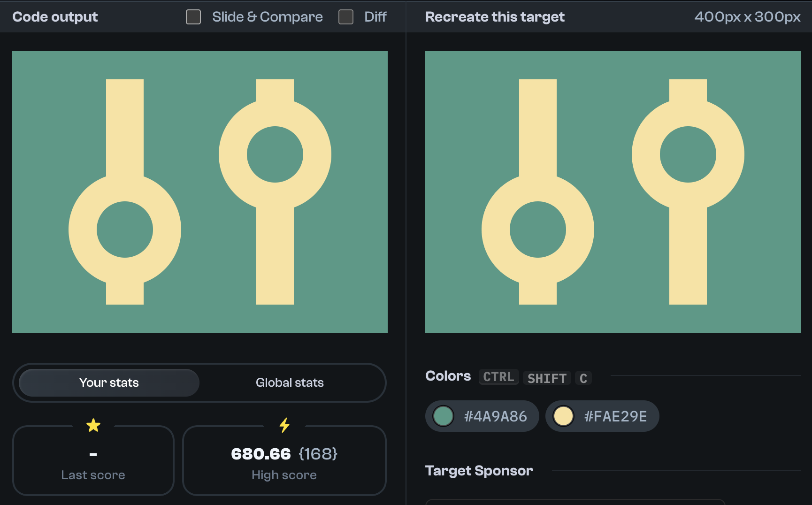Click the green circle in the #4A9A86 chip

click(x=443, y=416)
